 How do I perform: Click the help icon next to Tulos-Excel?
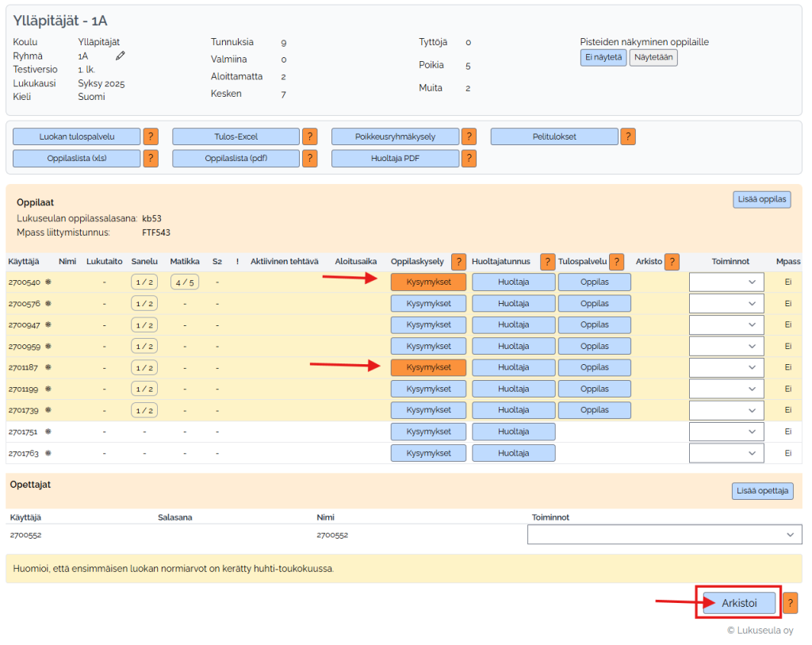tap(310, 136)
